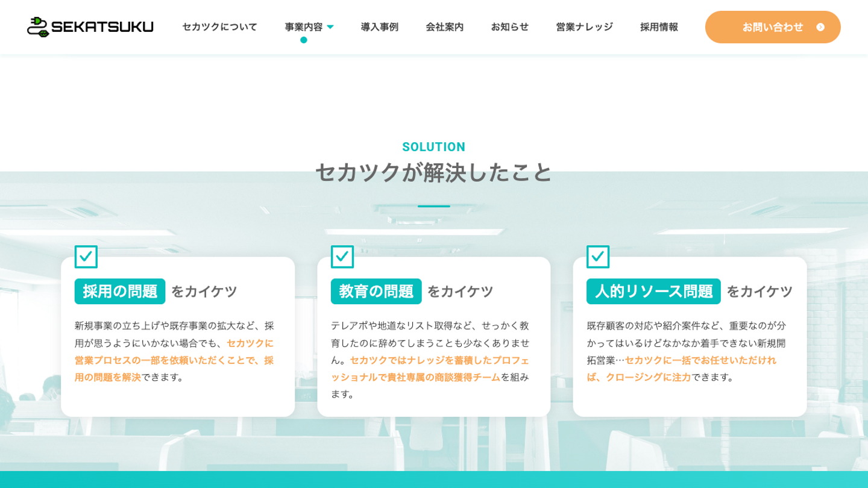This screenshot has height=488, width=868.
Task: Go to the 会社案内 page
Action: (445, 27)
